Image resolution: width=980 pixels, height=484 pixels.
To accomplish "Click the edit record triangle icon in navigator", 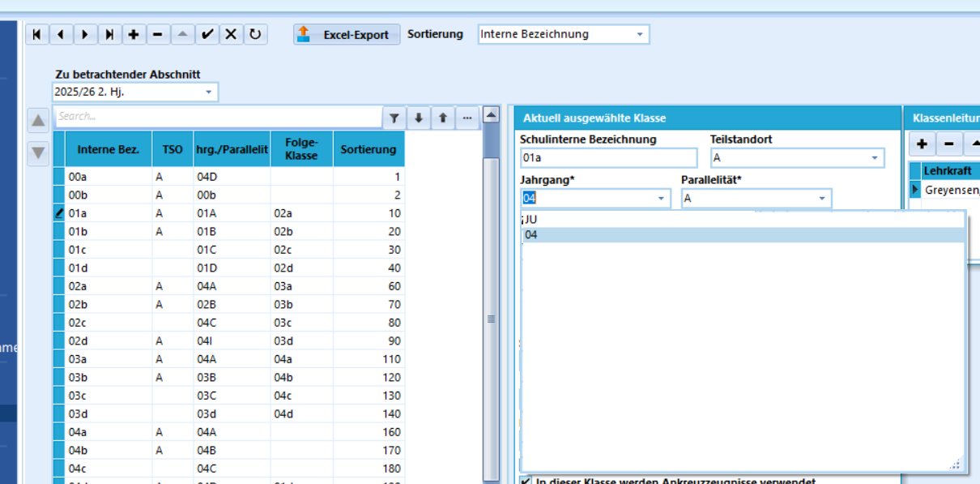I will (182, 34).
